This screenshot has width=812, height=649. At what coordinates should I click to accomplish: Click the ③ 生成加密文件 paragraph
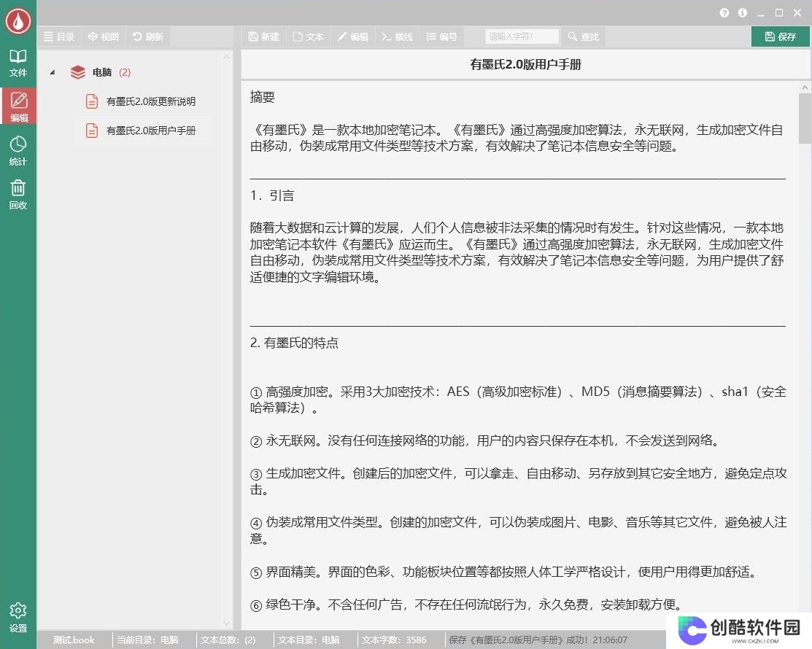pyautogui.click(x=518, y=481)
